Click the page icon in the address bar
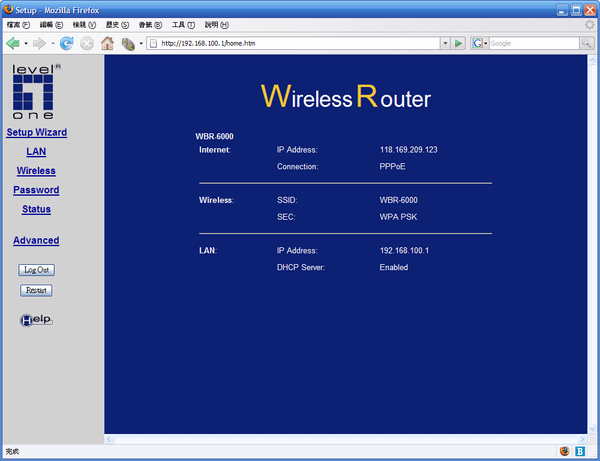 (153, 43)
